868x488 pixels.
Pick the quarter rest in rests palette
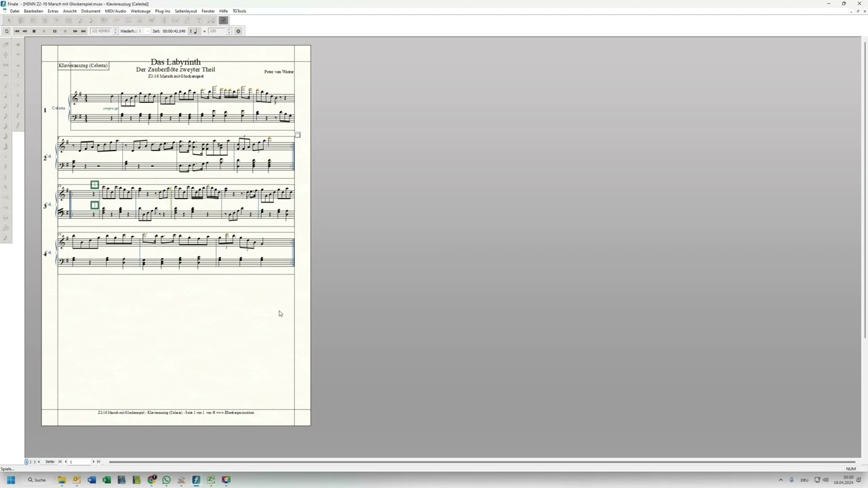(x=18, y=75)
